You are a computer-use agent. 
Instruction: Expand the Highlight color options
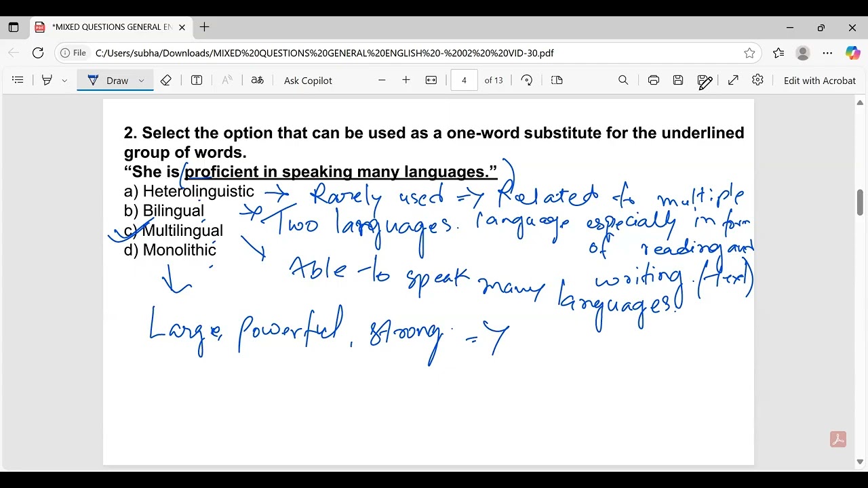coord(64,80)
